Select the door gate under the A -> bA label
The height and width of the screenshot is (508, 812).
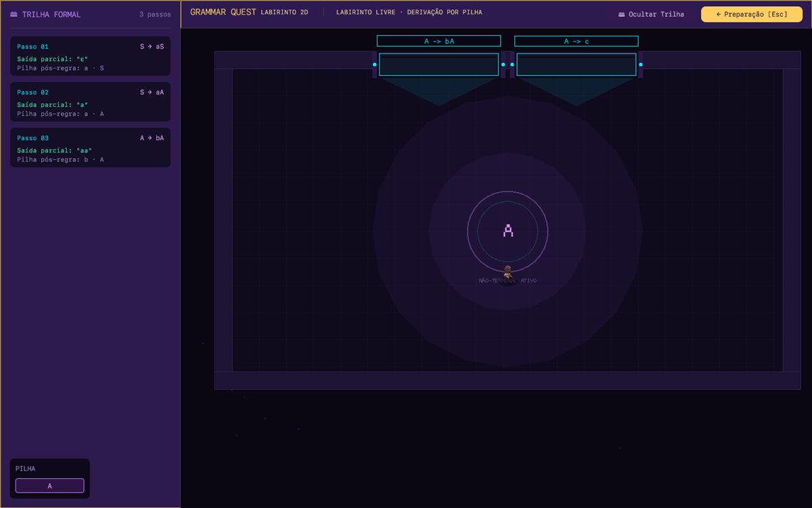(x=438, y=64)
